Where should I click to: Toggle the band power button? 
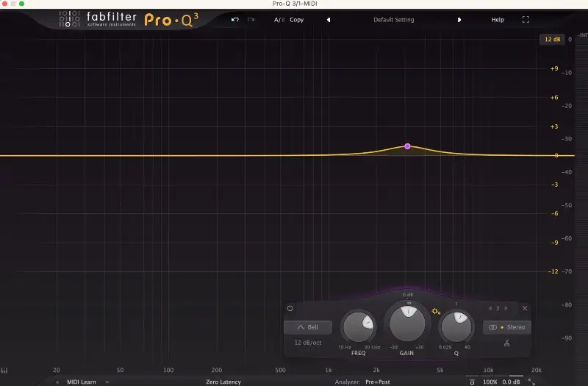[x=290, y=308]
